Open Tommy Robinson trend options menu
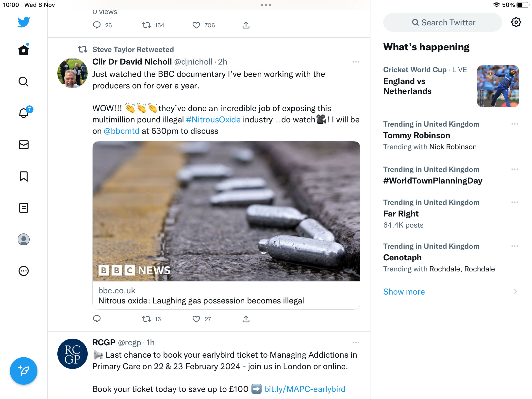Viewport: 532px width, 399px height. (x=515, y=124)
